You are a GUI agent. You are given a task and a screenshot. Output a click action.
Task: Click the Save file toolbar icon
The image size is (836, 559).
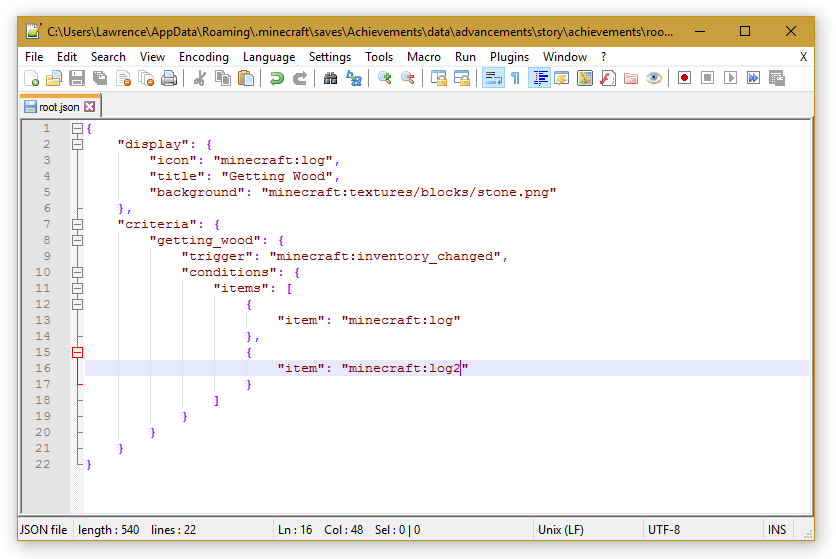pyautogui.click(x=77, y=78)
